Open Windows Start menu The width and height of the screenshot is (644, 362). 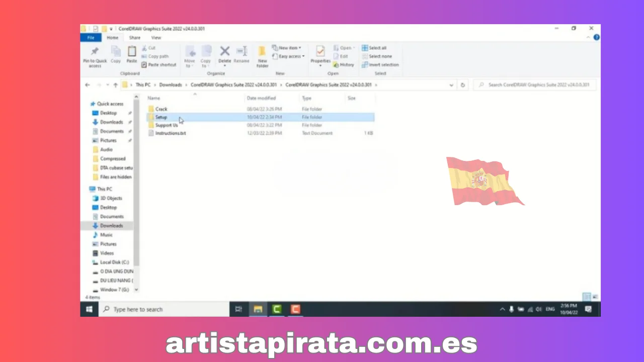click(x=89, y=309)
